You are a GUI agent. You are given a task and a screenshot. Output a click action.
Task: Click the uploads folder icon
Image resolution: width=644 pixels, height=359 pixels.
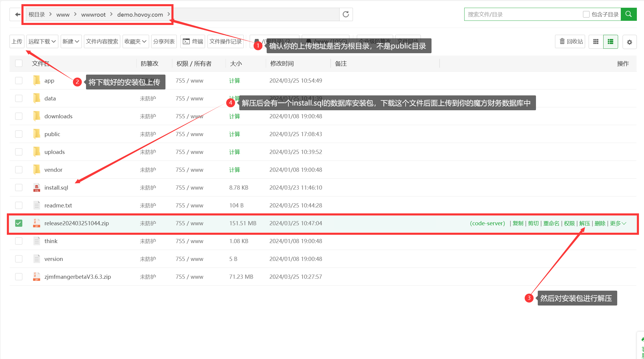37,152
